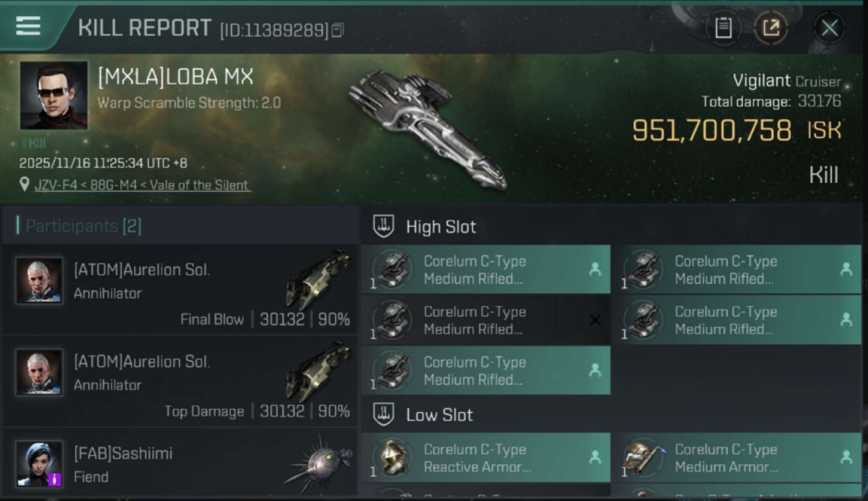Open the Participants tab
Image resolution: width=868 pixels, height=501 pixels.
coord(83,226)
